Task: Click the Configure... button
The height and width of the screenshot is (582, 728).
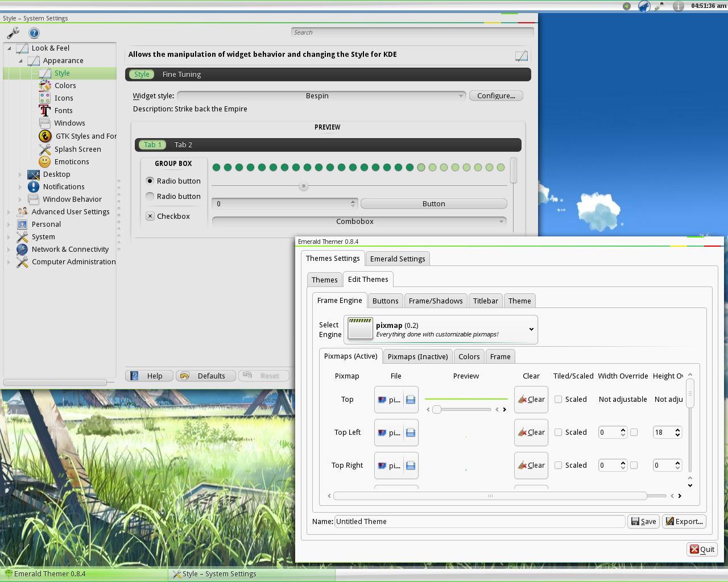Action: [x=496, y=96]
